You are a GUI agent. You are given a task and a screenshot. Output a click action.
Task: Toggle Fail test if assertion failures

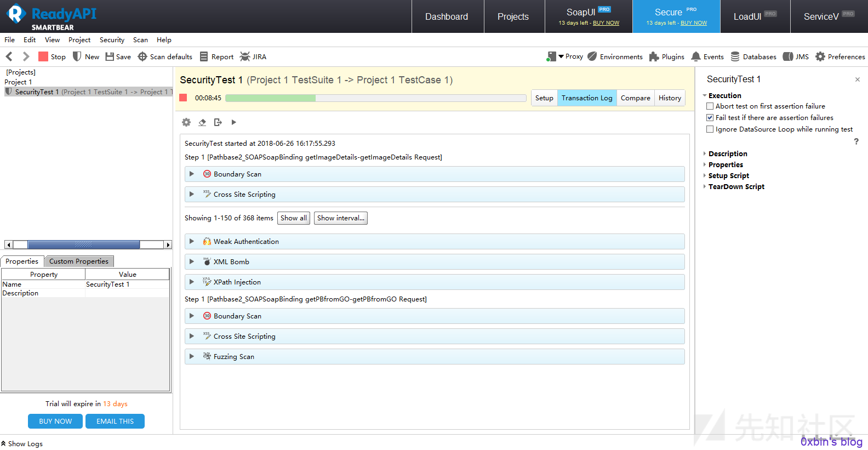(710, 118)
